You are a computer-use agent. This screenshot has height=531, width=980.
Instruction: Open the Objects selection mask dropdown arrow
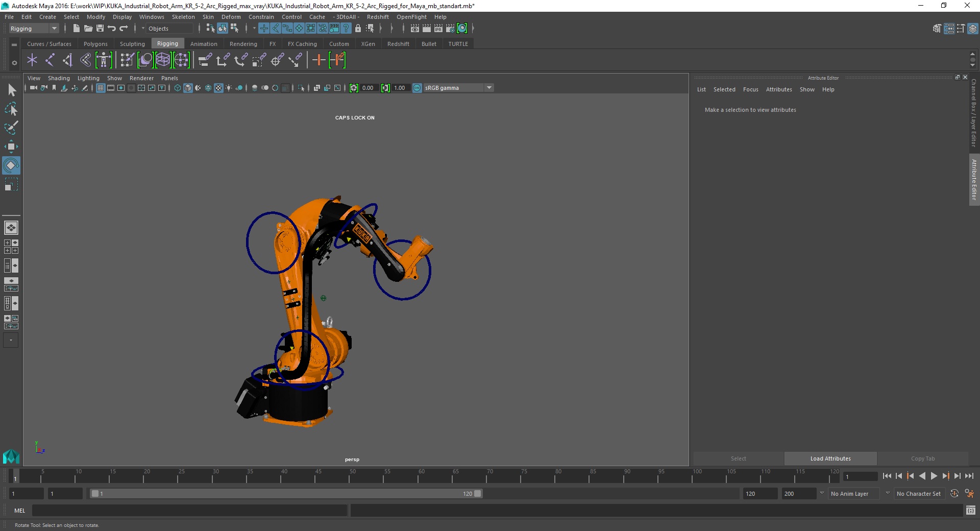pyautogui.click(x=143, y=29)
